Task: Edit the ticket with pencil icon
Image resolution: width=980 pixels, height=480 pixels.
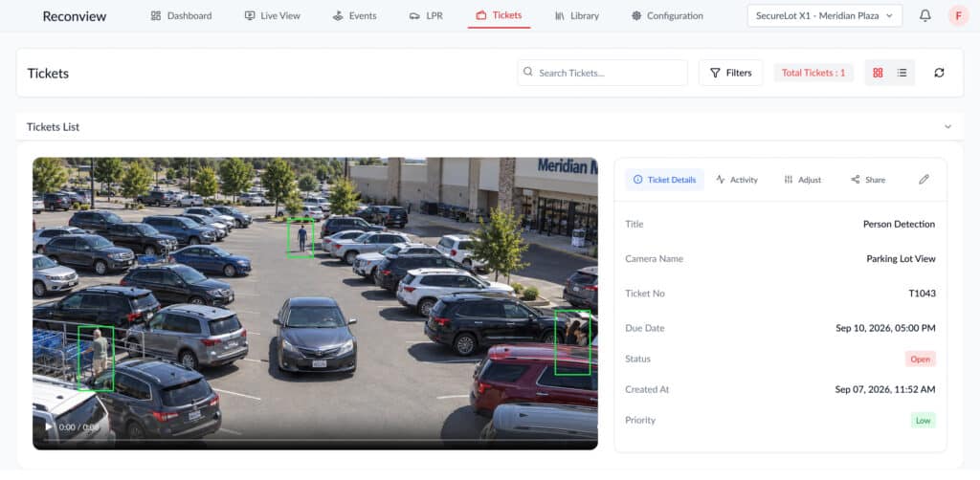Action: pos(924,179)
